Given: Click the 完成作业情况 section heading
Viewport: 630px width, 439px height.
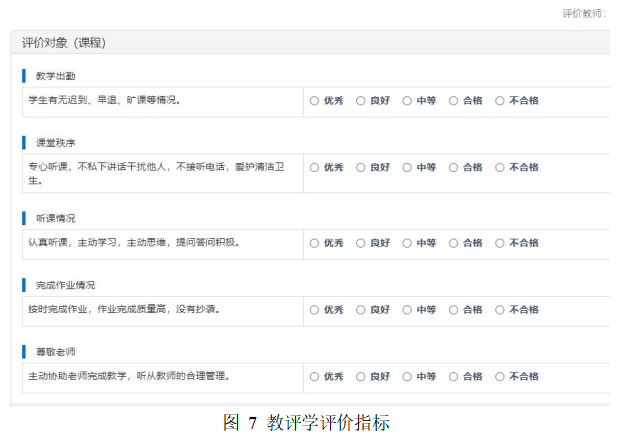Looking at the screenshot, I should 65,286.
